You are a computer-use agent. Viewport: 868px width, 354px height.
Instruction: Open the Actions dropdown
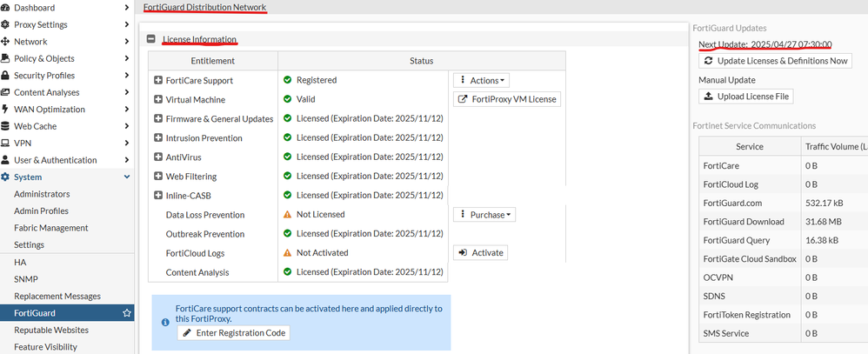(x=481, y=80)
